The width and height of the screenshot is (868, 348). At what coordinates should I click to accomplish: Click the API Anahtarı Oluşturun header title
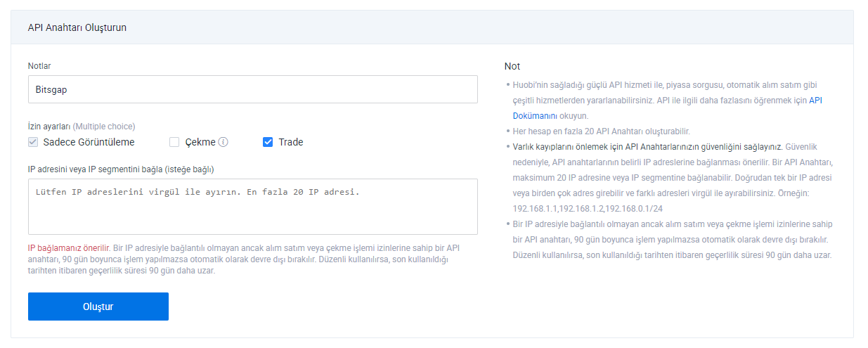77,28
